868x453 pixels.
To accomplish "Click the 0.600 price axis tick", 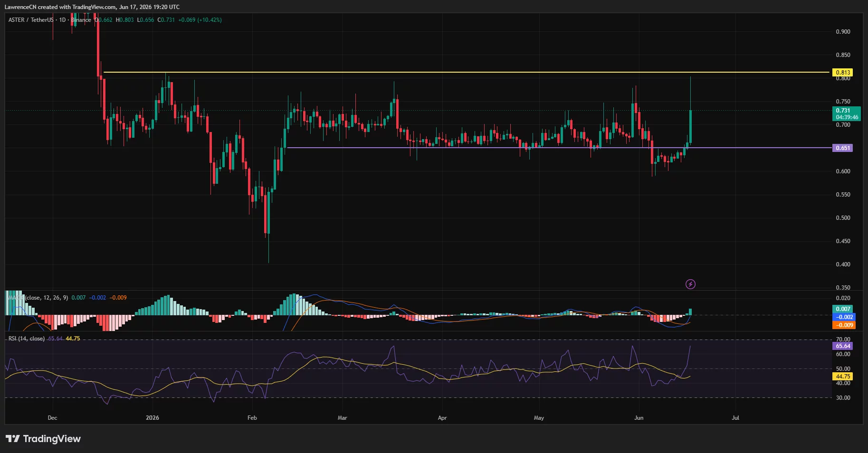I will point(843,171).
